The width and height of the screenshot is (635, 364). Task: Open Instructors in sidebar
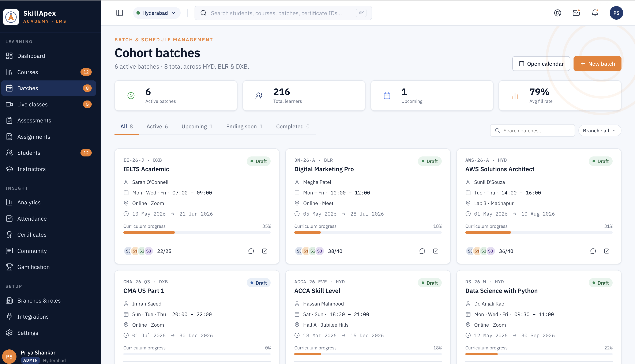tap(49, 169)
